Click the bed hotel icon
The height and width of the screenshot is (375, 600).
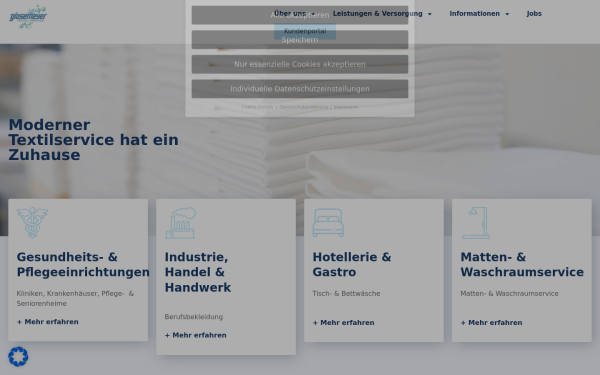(x=328, y=223)
